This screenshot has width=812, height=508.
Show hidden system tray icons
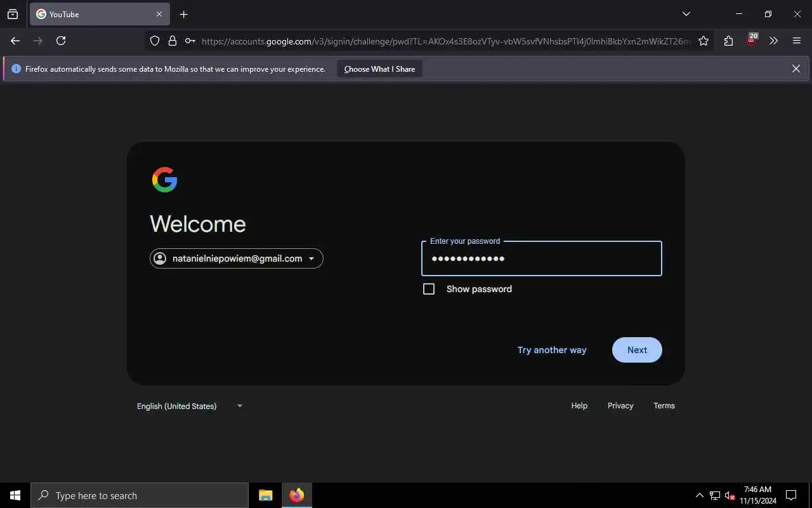[700, 495]
